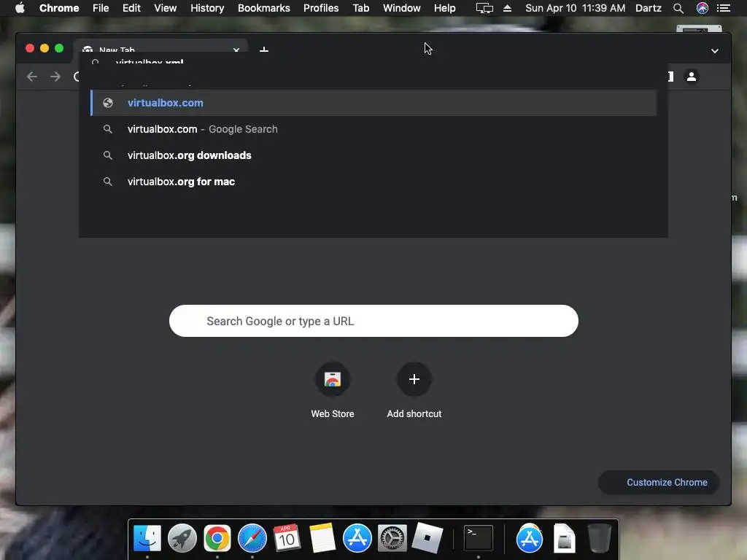This screenshot has height=560, width=747.
Task: Open the Bookmarks menu
Action: point(264,8)
